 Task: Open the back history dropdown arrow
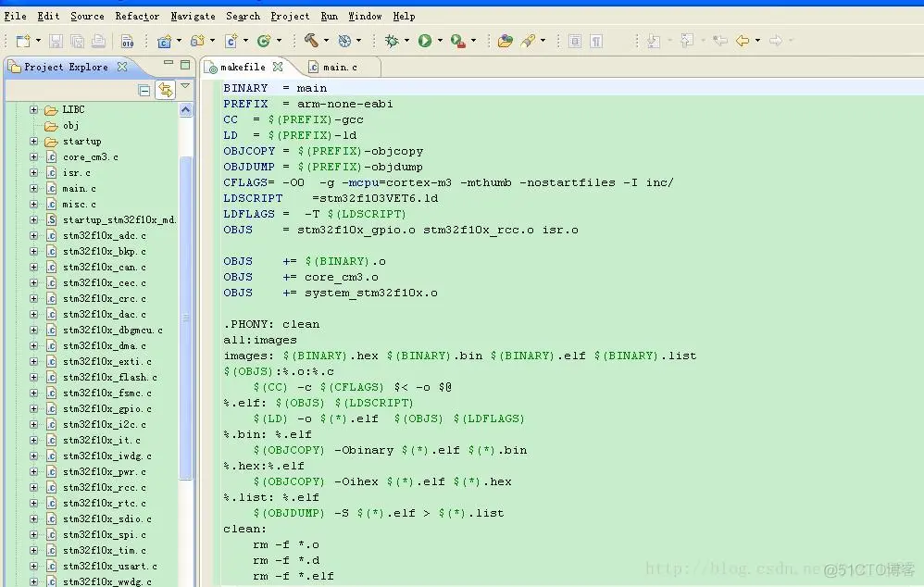pyautogui.click(x=758, y=41)
